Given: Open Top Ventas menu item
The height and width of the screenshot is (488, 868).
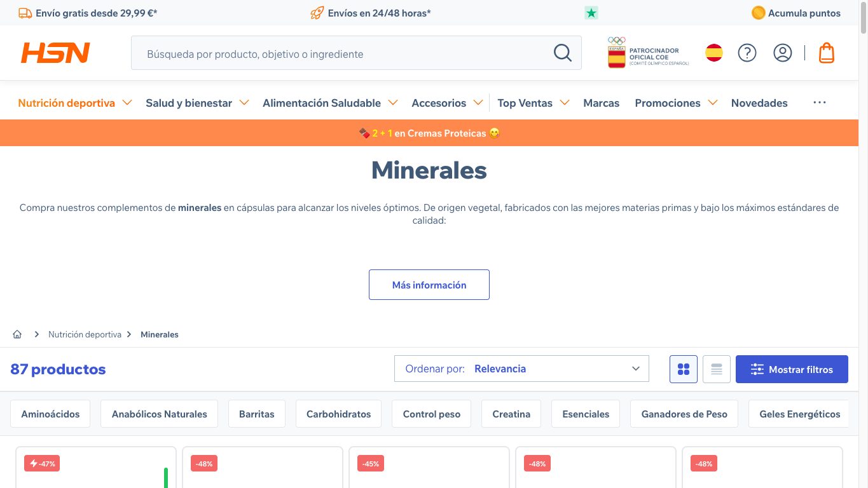Looking at the screenshot, I should coord(525,103).
